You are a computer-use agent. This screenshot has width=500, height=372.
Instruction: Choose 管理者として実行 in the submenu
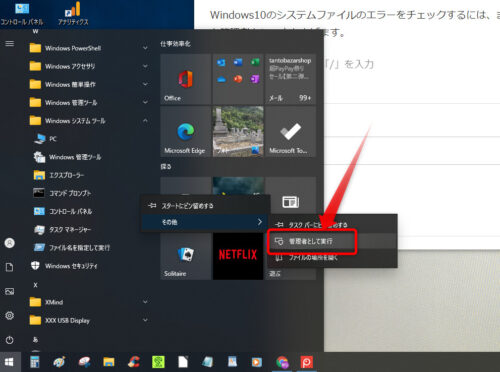tap(332, 241)
